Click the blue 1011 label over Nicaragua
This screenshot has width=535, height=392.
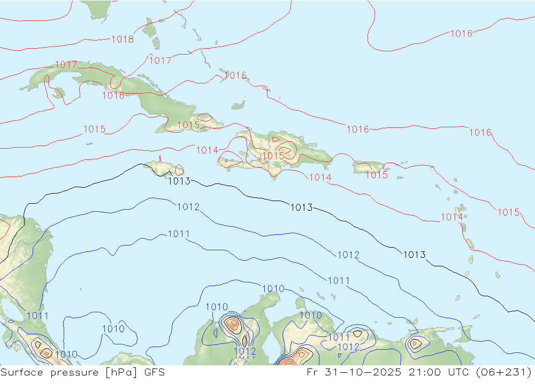coord(37,316)
